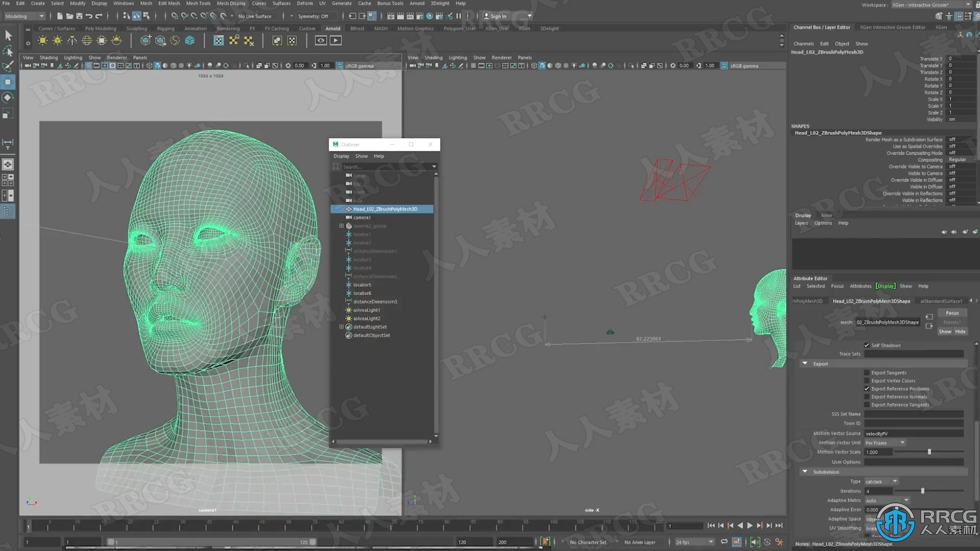Select Display tab in Attribute Editor
The width and height of the screenshot is (980, 551).
[x=886, y=286]
